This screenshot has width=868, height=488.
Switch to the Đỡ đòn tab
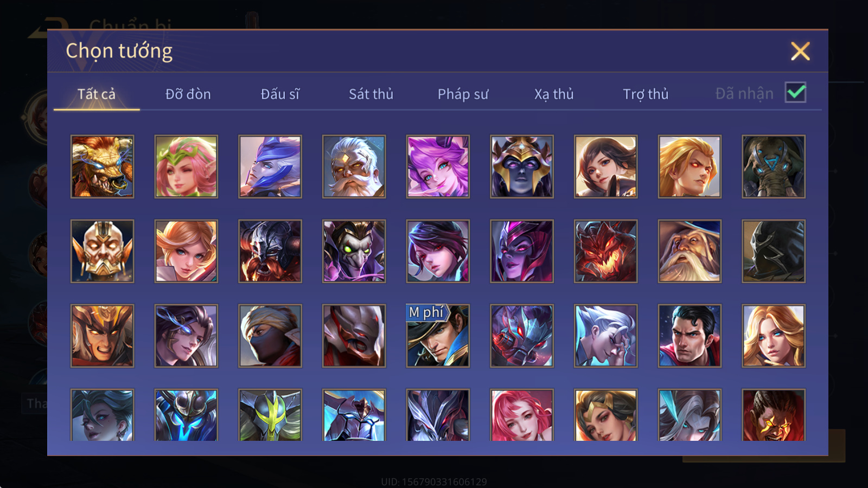(x=188, y=94)
